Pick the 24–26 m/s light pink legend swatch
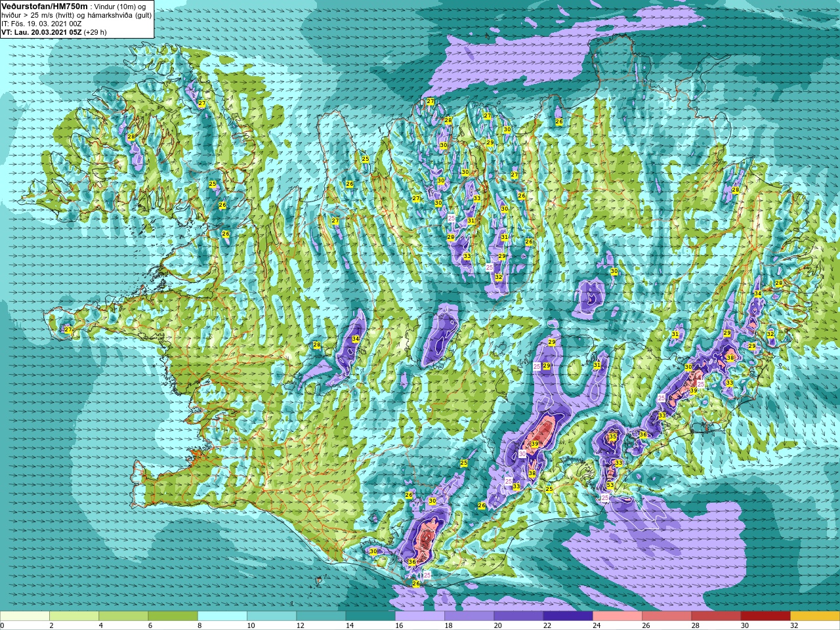Screen dimensions: 840x630 pos(618,616)
